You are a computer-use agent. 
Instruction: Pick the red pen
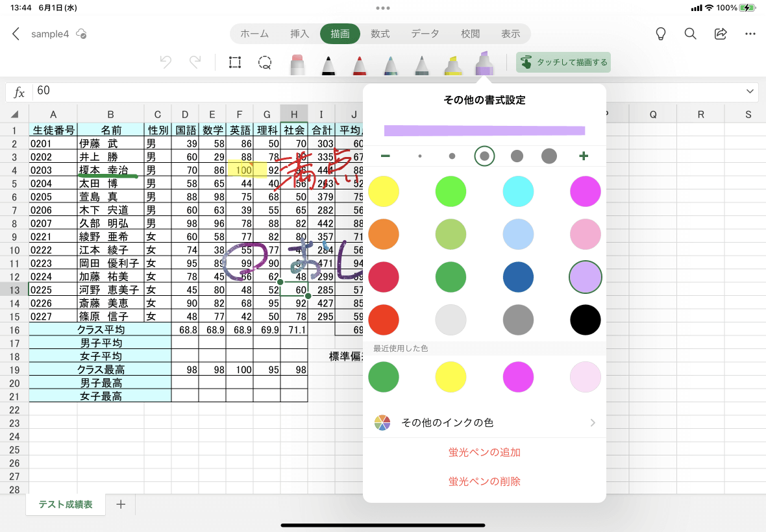pos(360,65)
